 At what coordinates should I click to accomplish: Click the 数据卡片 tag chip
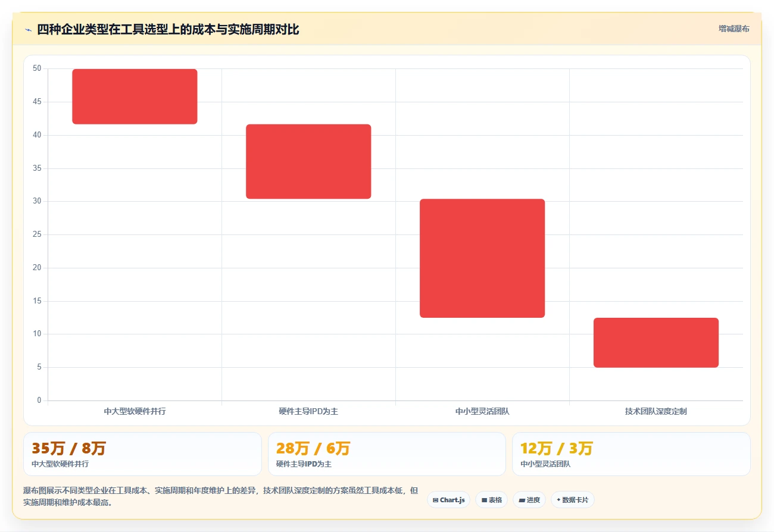tap(572, 500)
